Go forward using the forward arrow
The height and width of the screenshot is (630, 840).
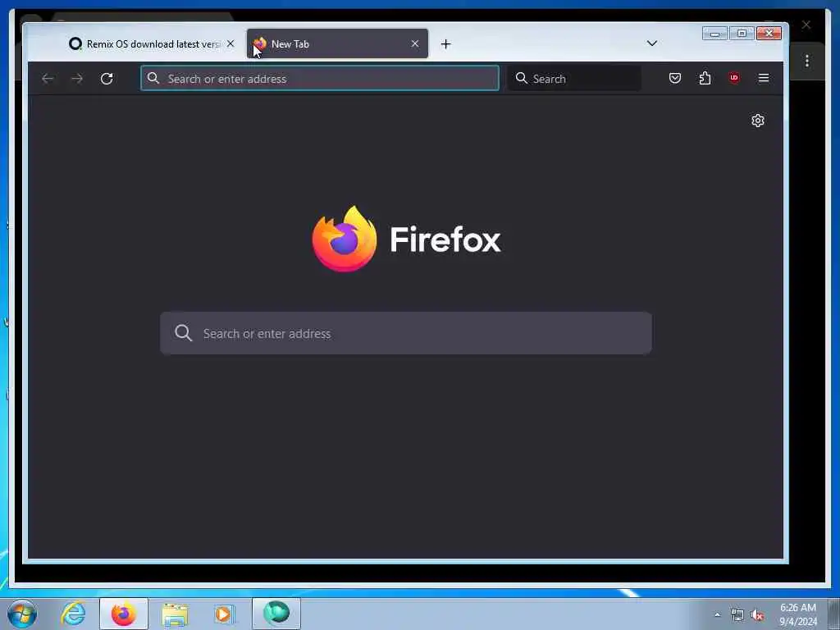click(x=77, y=79)
